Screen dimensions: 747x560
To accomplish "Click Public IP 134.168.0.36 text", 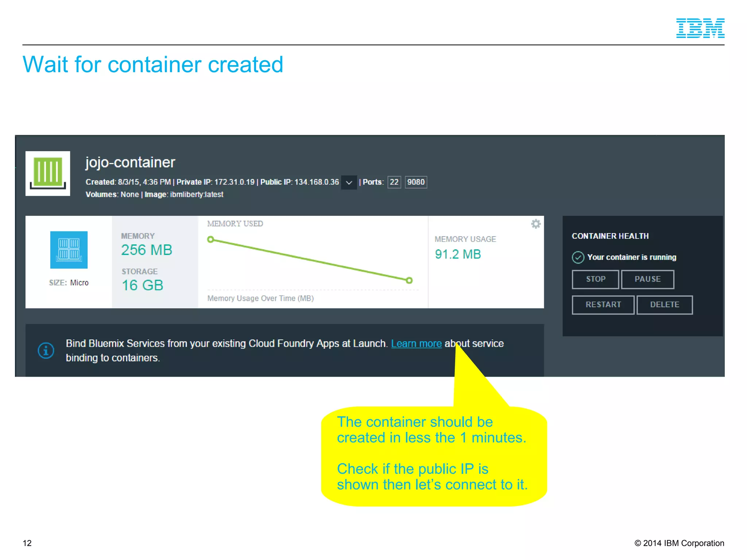I will pyautogui.click(x=299, y=182).
